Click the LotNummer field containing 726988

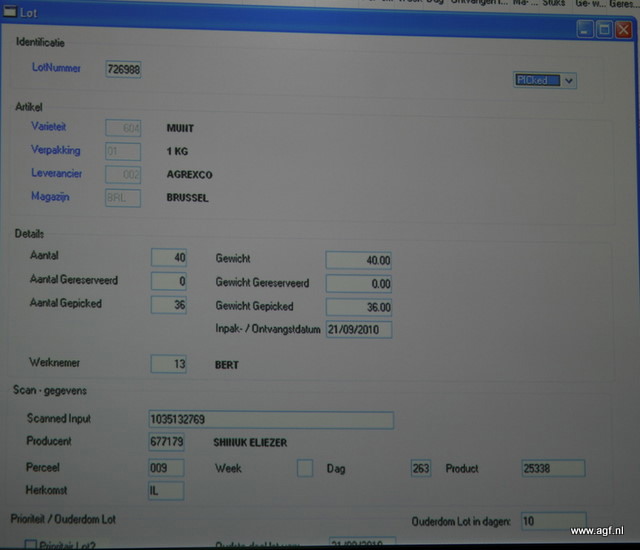123,69
